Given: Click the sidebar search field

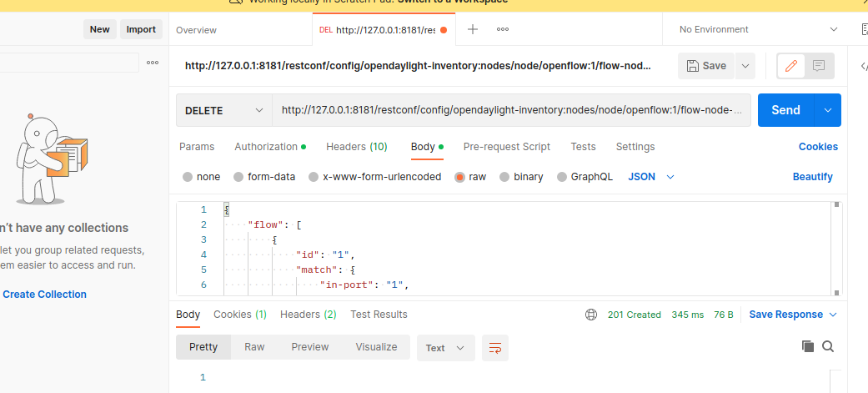Looking at the screenshot, I should tap(69, 63).
